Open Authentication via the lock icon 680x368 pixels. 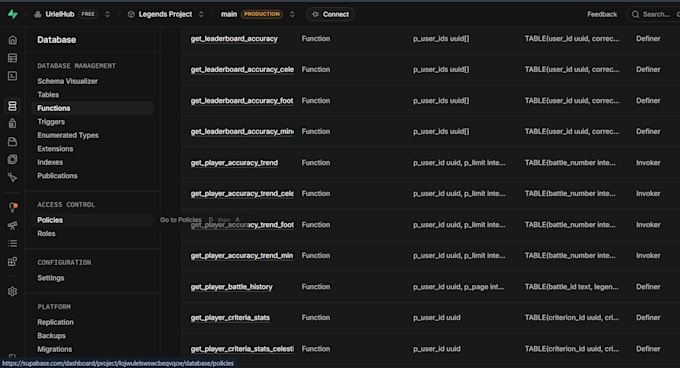13,124
